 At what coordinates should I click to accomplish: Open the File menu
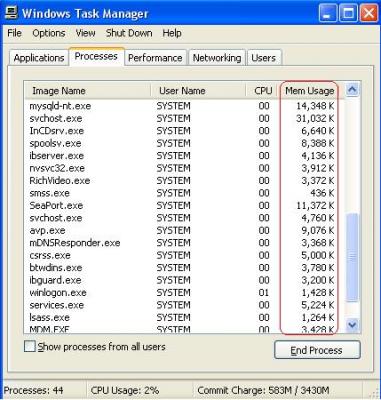point(14,33)
